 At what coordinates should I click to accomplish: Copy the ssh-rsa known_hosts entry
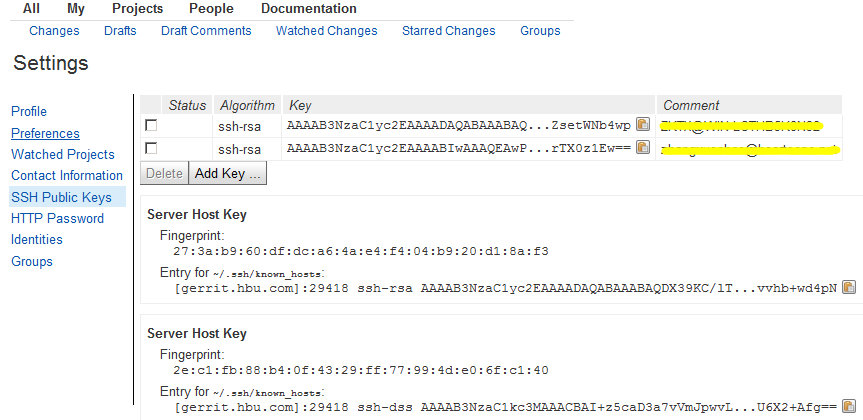click(849, 287)
